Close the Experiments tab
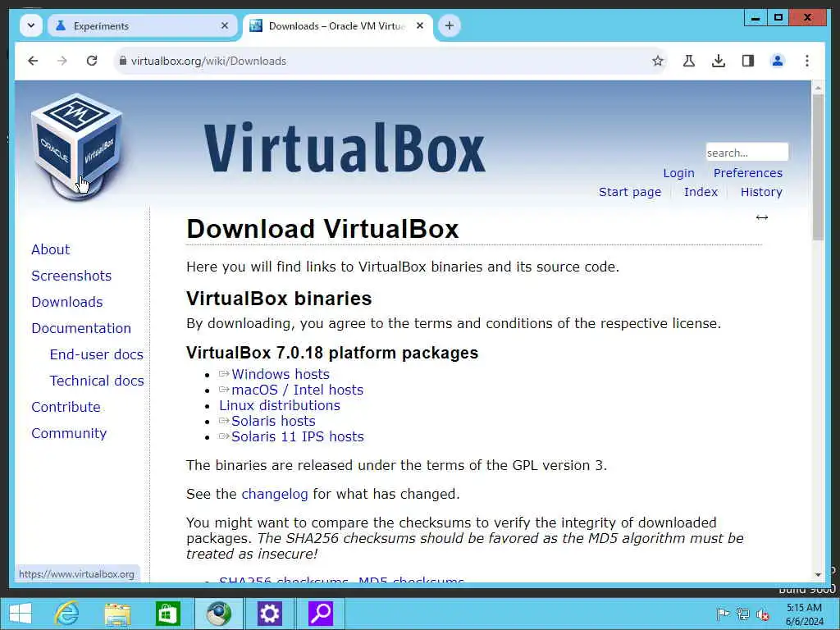 point(225,25)
